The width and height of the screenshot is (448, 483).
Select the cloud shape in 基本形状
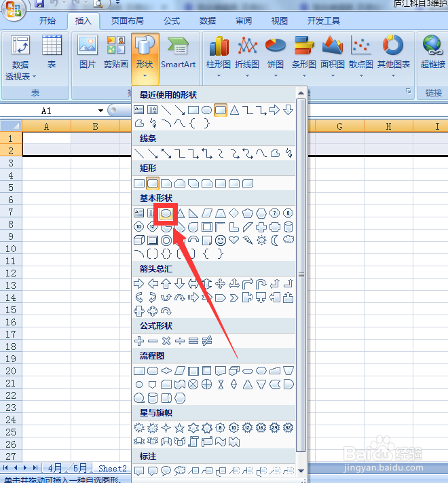(288, 240)
